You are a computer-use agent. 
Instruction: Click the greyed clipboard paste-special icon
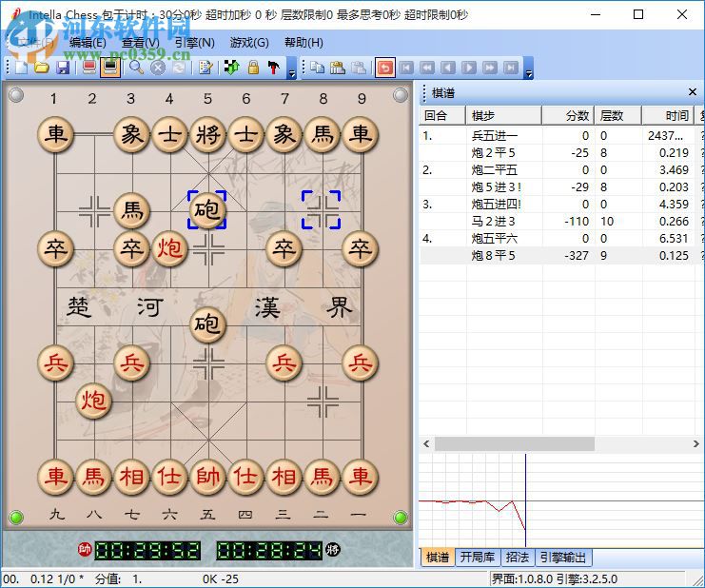coord(359,68)
